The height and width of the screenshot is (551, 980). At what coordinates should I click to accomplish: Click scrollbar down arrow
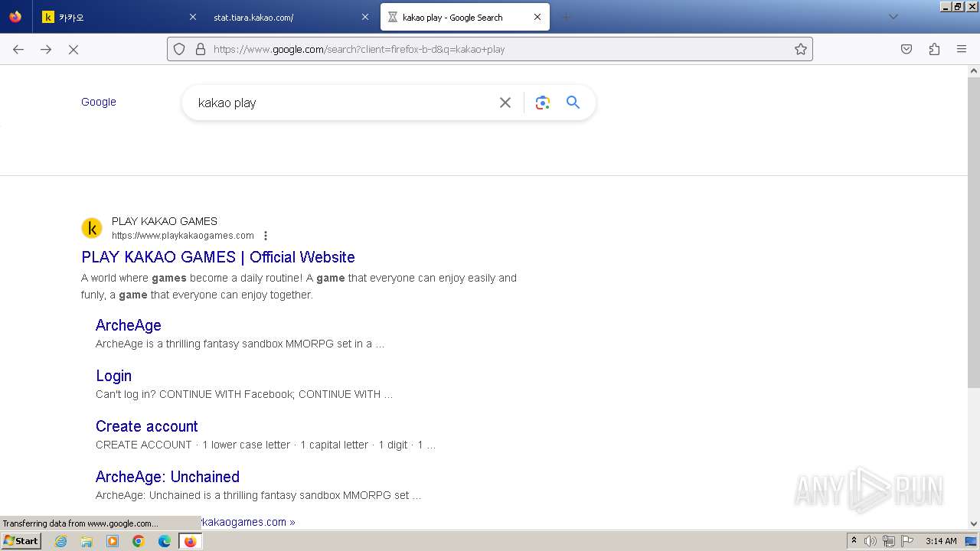[974, 524]
